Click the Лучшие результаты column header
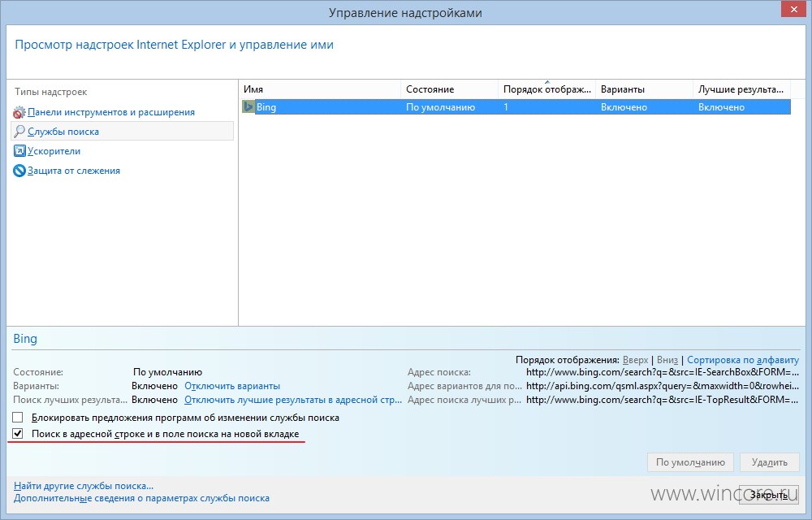This screenshot has height=520, width=812. click(x=741, y=89)
